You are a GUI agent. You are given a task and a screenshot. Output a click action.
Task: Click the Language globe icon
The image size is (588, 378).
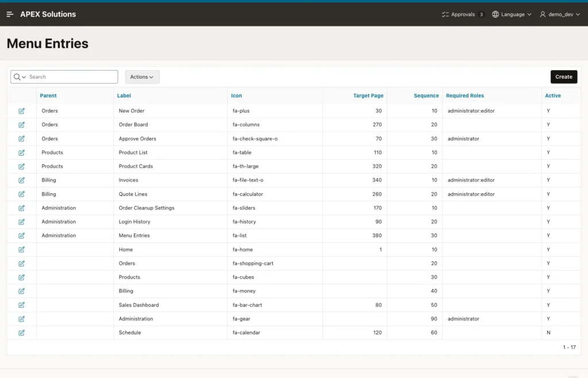pos(496,14)
